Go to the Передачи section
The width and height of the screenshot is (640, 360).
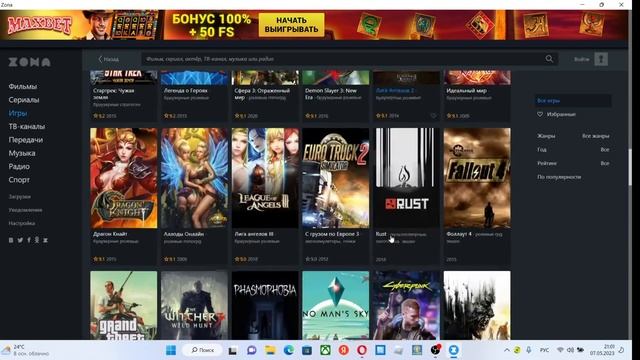26,140
